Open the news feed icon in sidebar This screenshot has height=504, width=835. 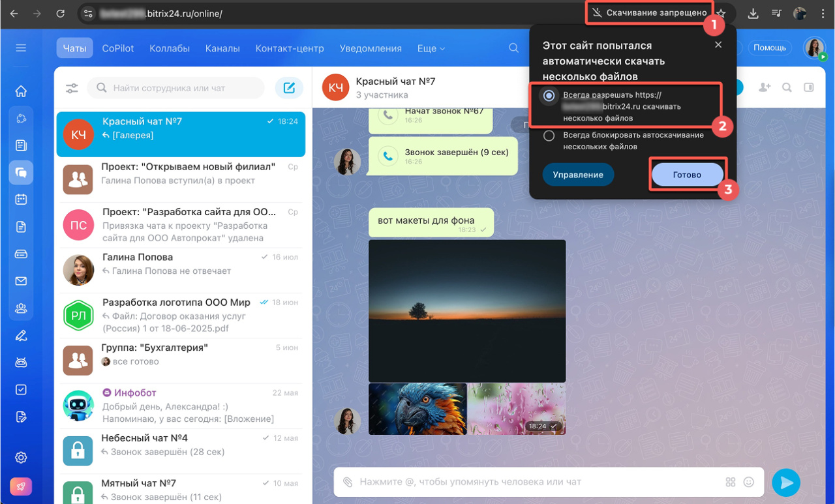(21, 145)
